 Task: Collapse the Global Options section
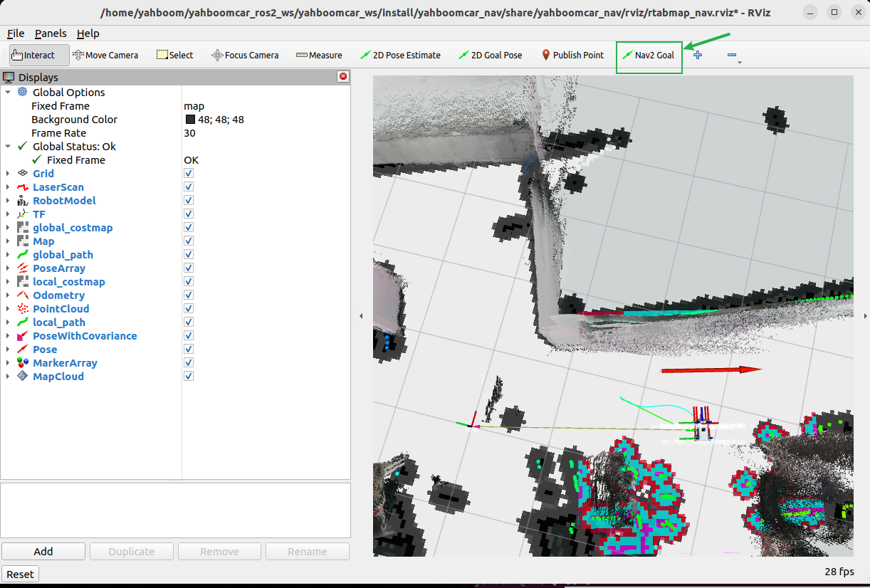coord(8,93)
